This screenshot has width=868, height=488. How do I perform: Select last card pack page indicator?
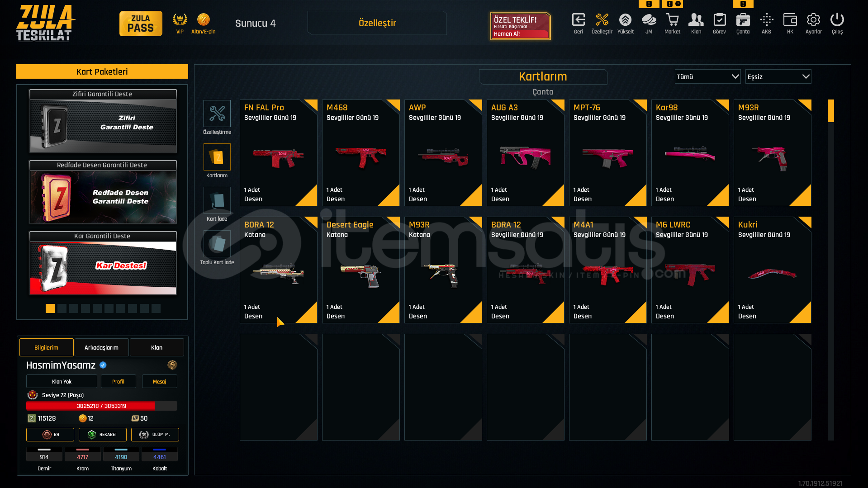click(x=156, y=308)
